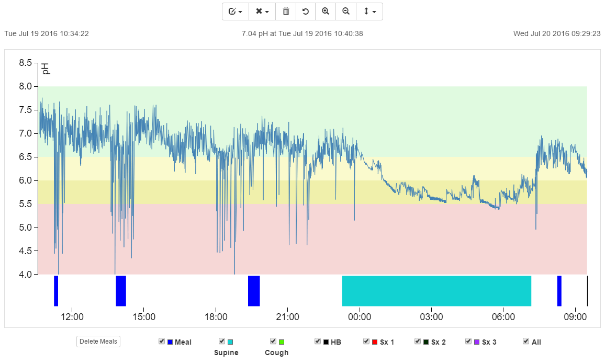The width and height of the screenshot is (605, 364).
Task: Click the blue meal marker after 18:00
Action: click(x=254, y=291)
